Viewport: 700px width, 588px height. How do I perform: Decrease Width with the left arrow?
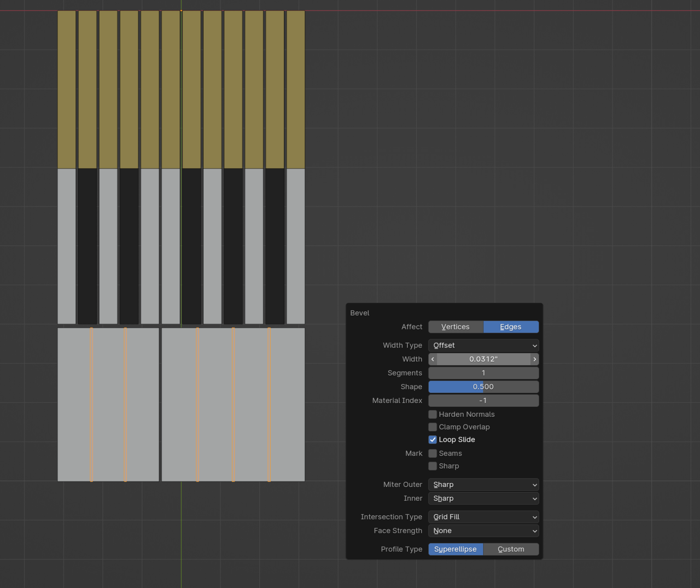pos(433,359)
